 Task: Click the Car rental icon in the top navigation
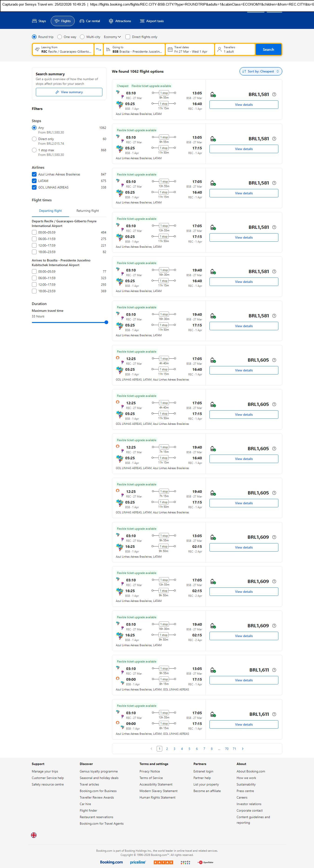82,21
